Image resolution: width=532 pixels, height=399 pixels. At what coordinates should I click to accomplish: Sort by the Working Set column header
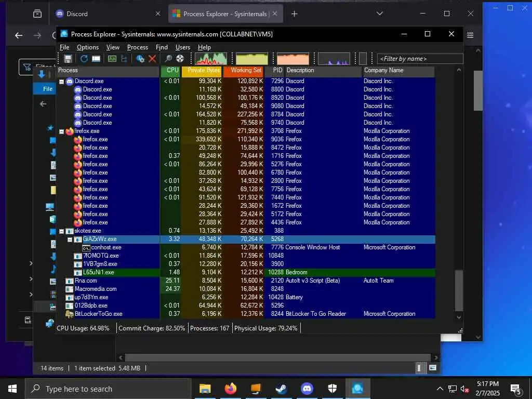tap(243, 70)
